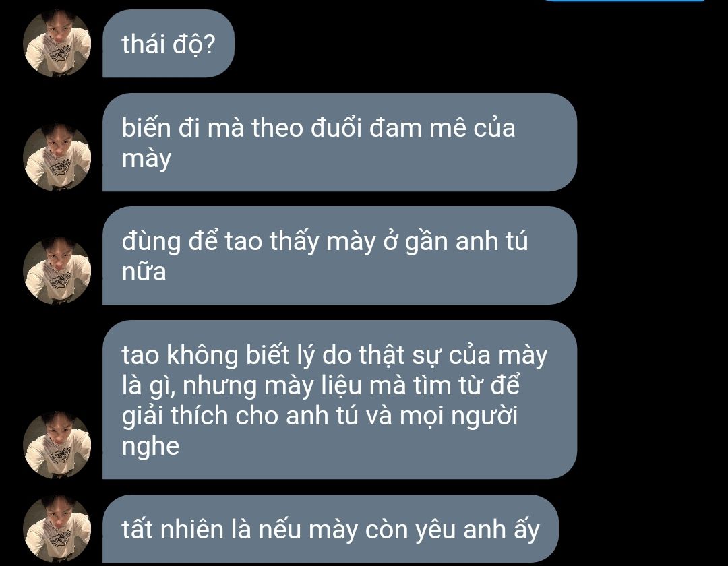Select the "thái độ?" message bubble
Image resolution: width=728 pixels, height=566 pixels.
coord(169,44)
